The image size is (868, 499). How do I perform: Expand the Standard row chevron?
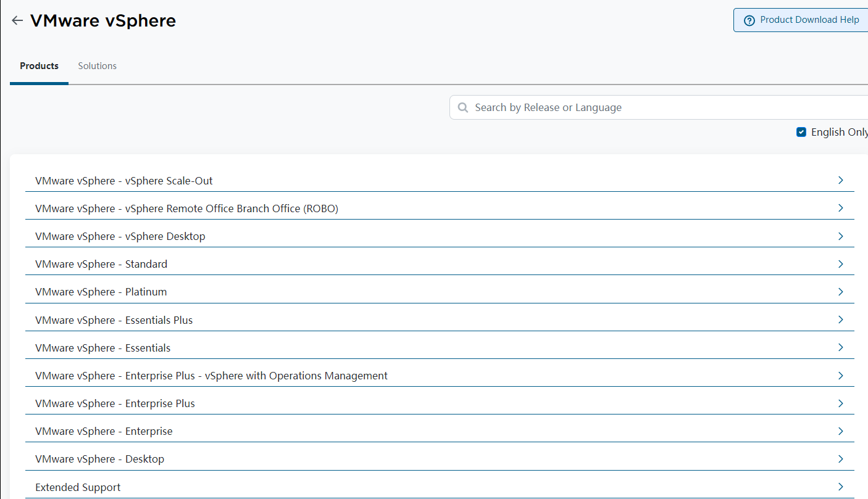(x=840, y=264)
